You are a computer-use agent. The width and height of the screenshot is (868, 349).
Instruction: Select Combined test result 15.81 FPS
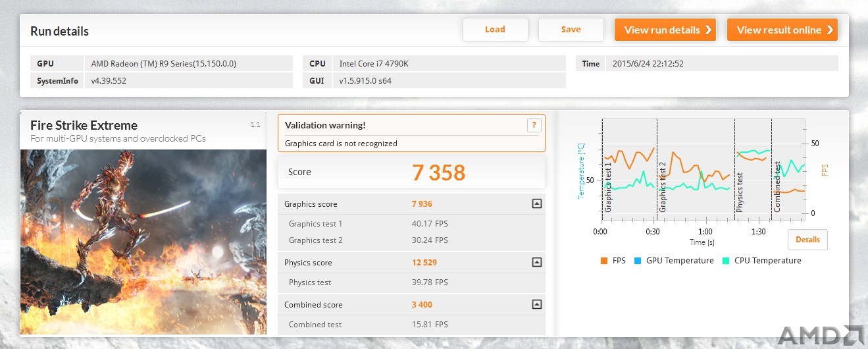[430, 325]
